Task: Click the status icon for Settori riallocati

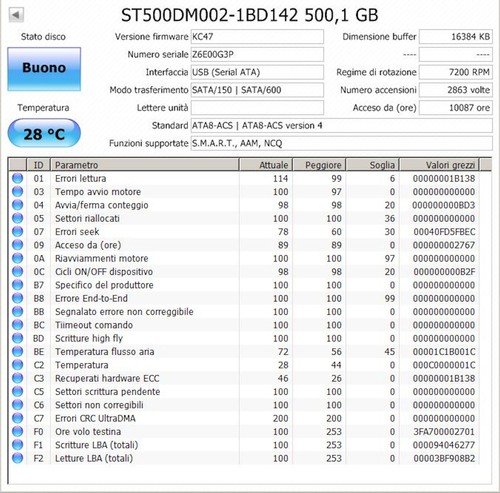Action: [x=17, y=218]
